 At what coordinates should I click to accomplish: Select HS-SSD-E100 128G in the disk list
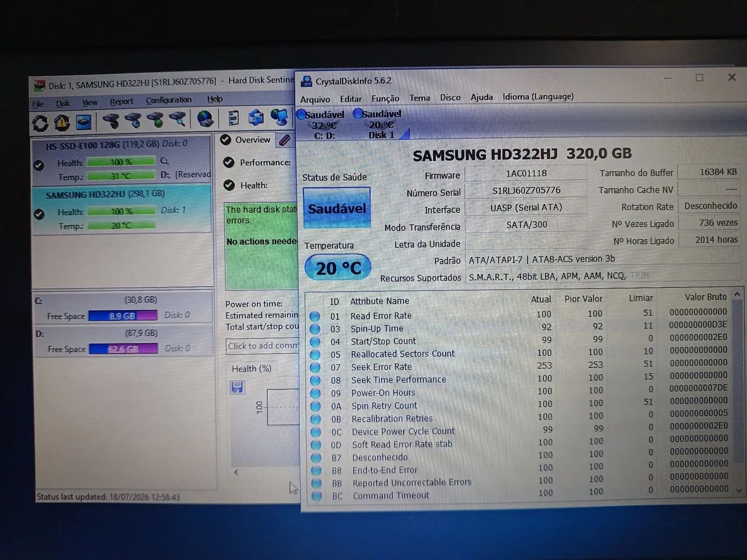(x=122, y=160)
